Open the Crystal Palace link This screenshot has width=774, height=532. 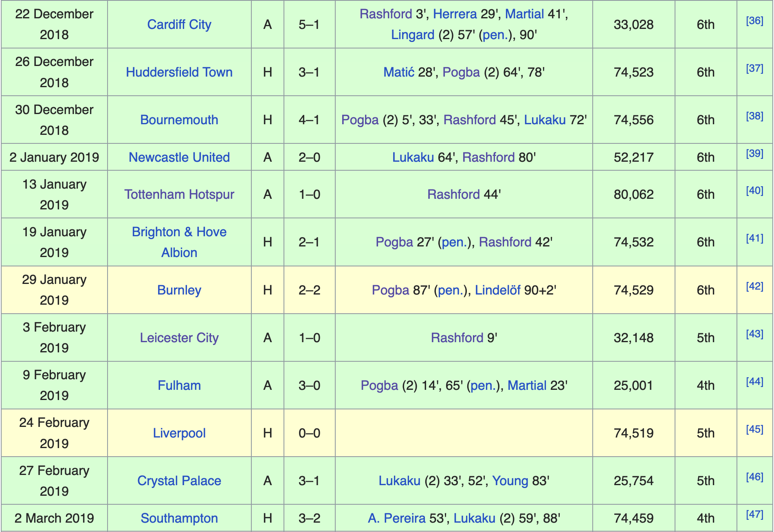(179, 481)
